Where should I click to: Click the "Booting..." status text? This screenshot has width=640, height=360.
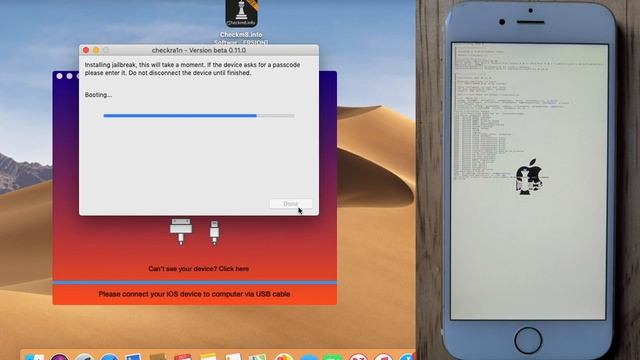(98, 95)
